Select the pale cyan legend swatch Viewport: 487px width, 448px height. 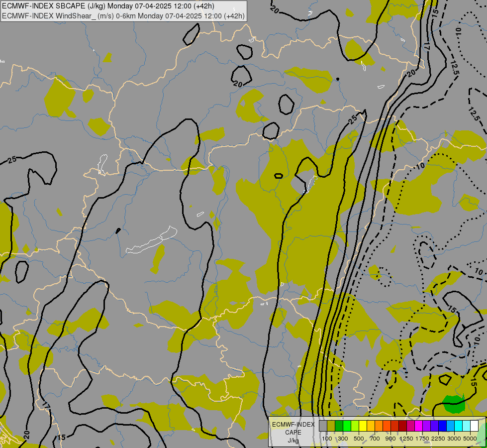(467, 426)
